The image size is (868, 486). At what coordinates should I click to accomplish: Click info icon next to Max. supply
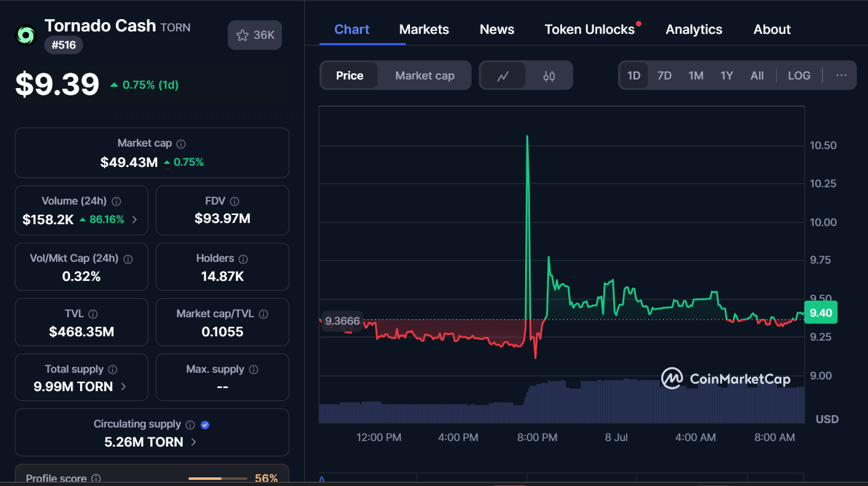[254, 370]
